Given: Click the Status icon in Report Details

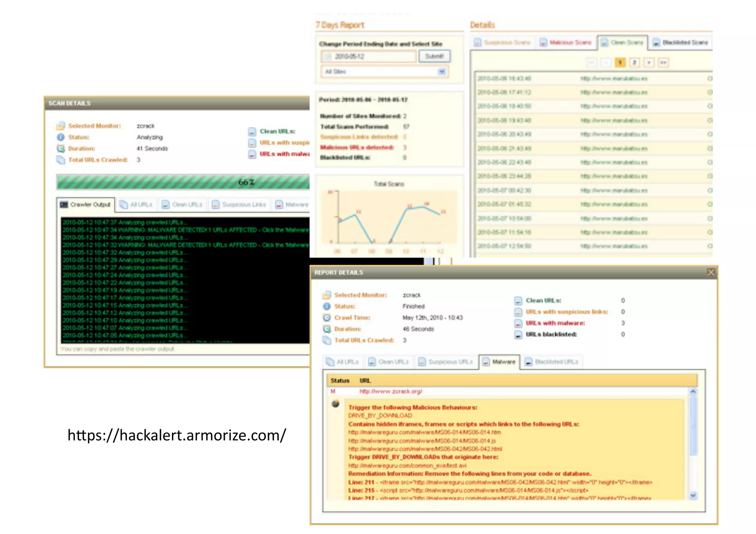Looking at the screenshot, I should click(x=327, y=306).
